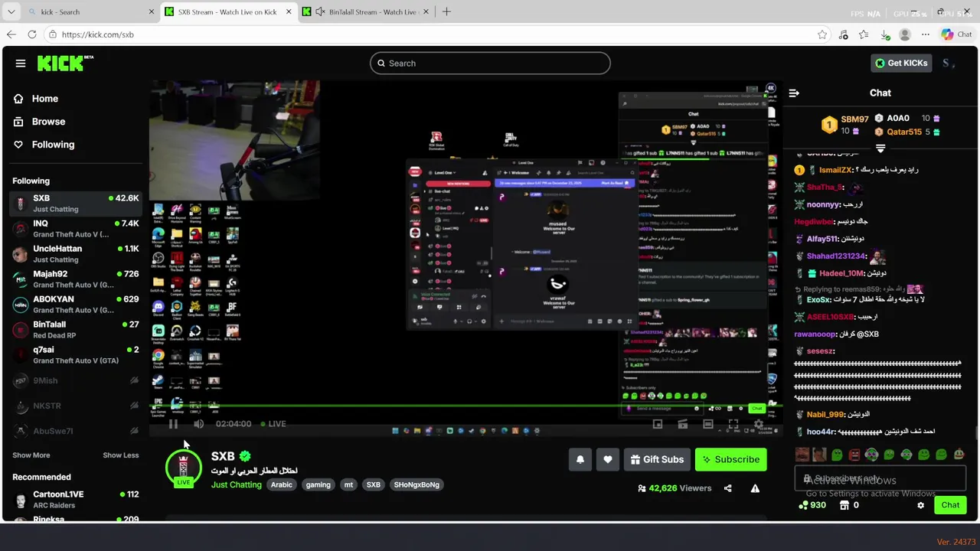Close the SXB Stream tab
This screenshot has height=551, width=980.
tap(289, 12)
